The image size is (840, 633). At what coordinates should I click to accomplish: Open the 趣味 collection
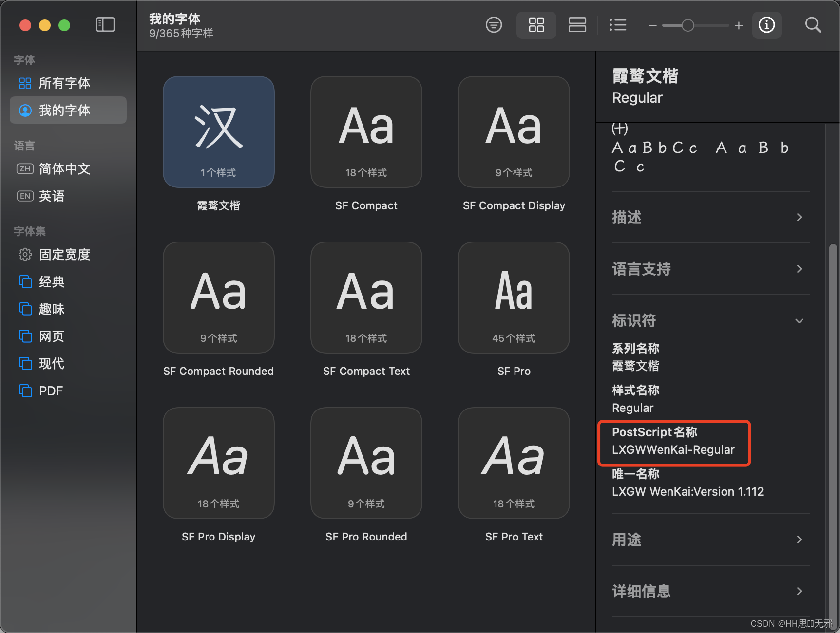[x=68, y=309]
